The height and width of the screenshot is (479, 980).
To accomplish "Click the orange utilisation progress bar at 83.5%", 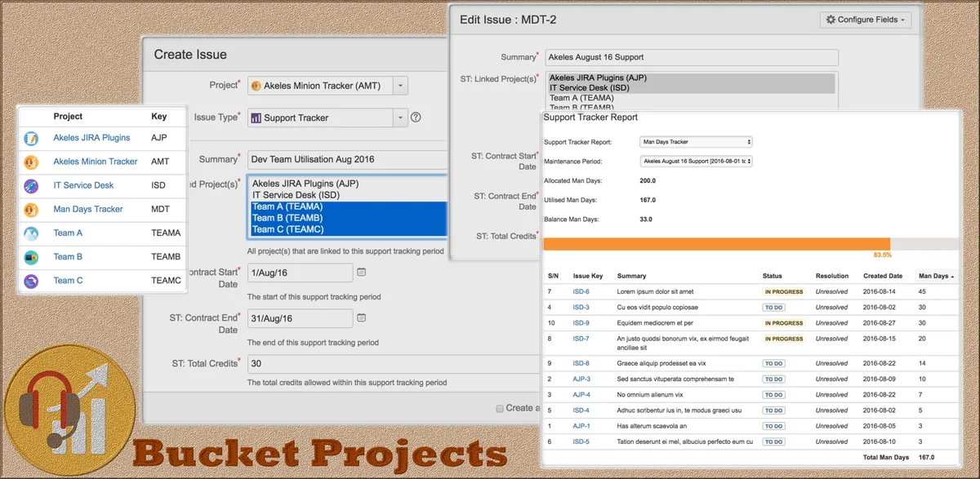I will pos(716,244).
